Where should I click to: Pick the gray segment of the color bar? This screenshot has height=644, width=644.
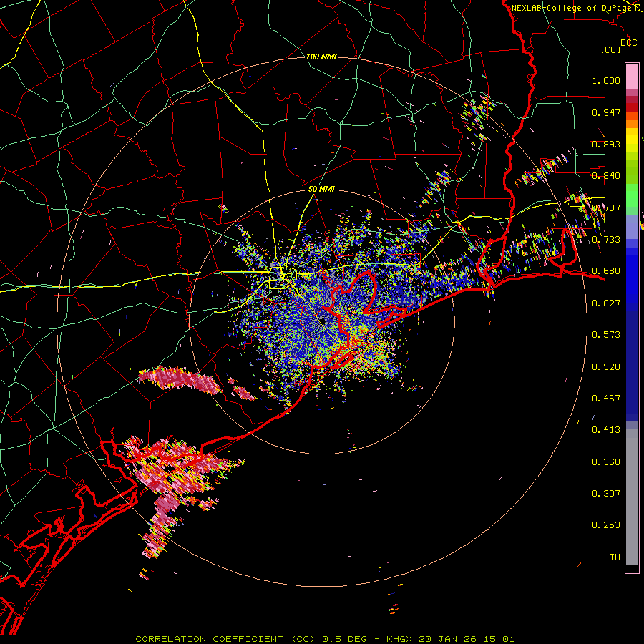pyautogui.click(x=632, y=497)
